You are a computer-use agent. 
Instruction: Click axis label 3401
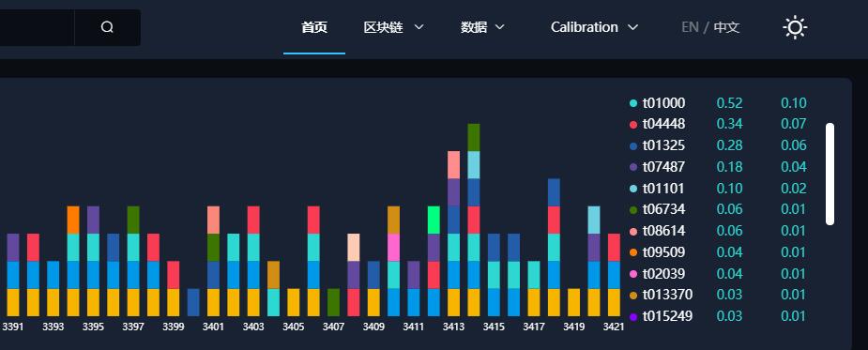[x=213, y=327]
